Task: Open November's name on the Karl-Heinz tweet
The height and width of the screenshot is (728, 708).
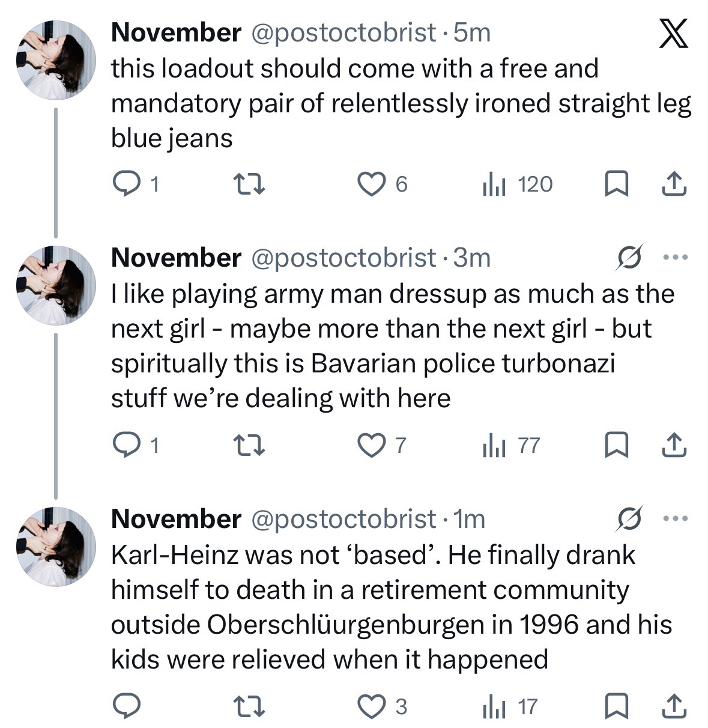Action: (x=176, y=519)
